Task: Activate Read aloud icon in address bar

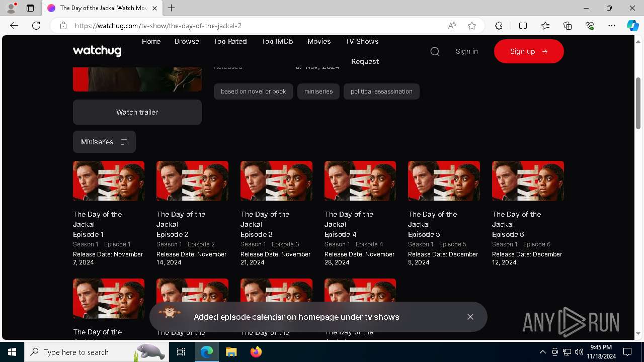Action: [452, 26]
